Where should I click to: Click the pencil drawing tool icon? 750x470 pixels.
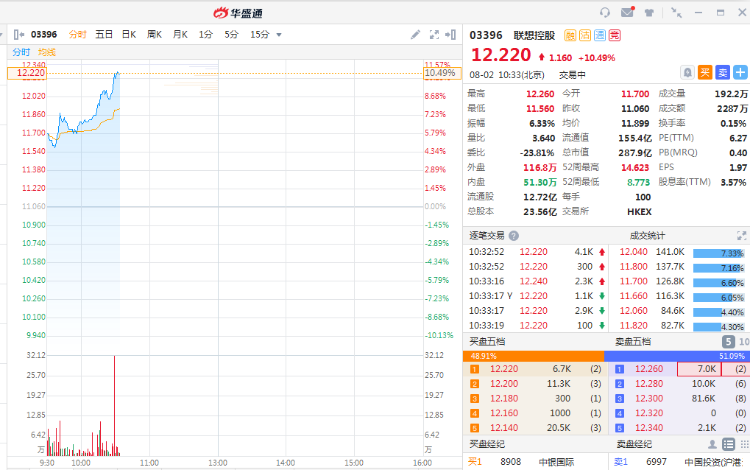[416, 34]
